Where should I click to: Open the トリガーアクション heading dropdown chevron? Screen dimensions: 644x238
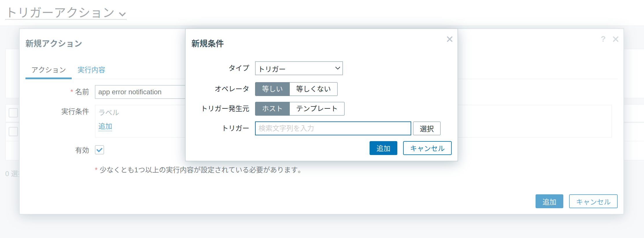pyautogui.click(x=123, y=14)
